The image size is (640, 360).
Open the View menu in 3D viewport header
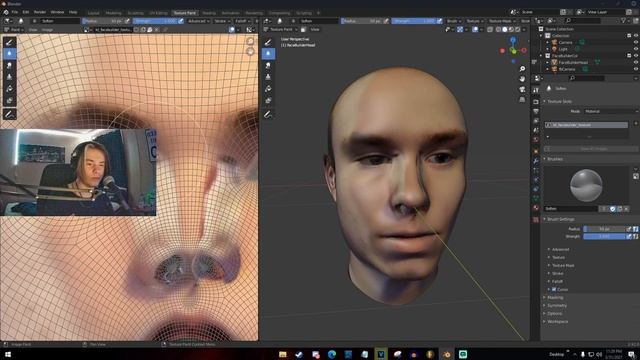coord(315,29)
